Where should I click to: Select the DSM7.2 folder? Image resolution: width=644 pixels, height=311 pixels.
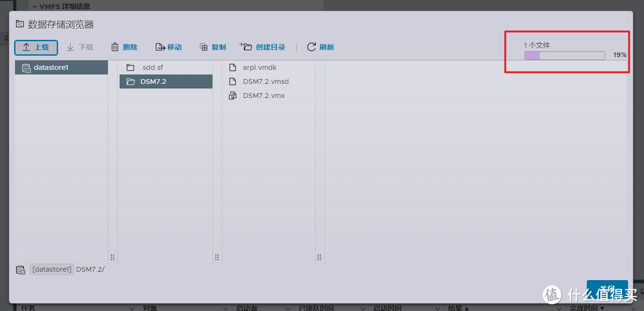pos(153,82)
